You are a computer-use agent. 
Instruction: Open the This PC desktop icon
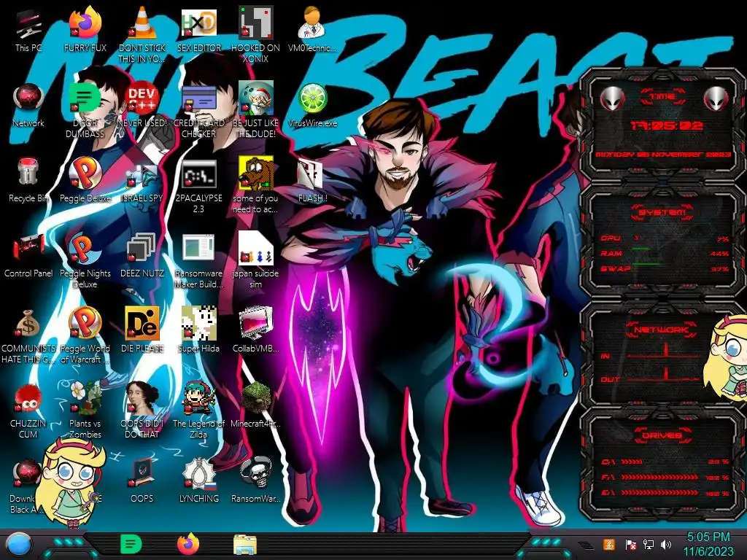(28, 30)
